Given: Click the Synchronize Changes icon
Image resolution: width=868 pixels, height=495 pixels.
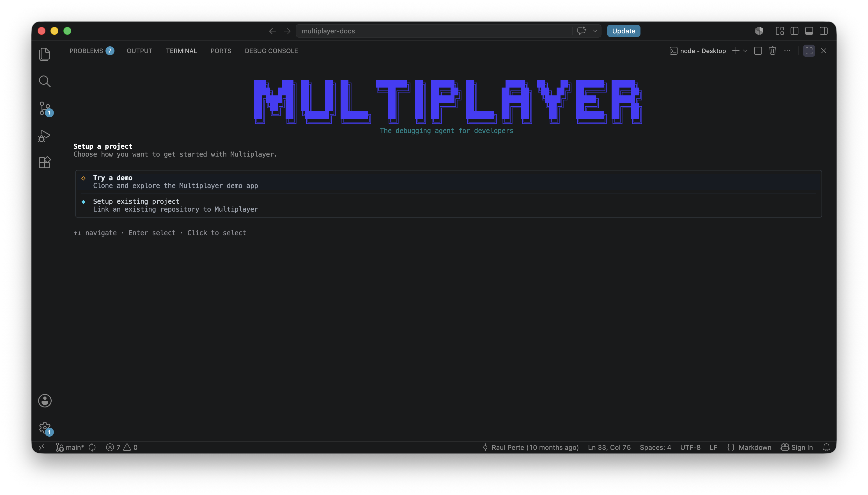Looking at the screenshot, I should tap(92, 447).
